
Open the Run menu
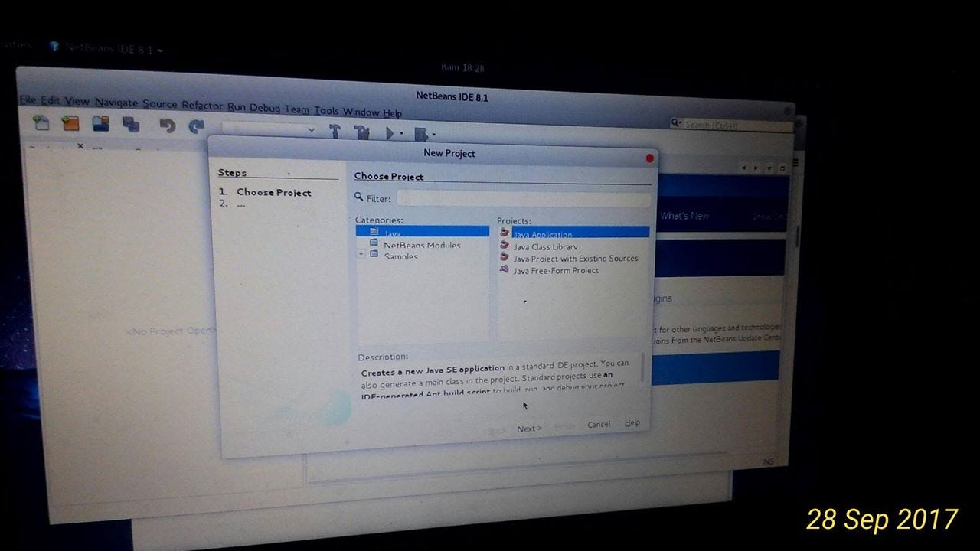click(x=237, y=107)
